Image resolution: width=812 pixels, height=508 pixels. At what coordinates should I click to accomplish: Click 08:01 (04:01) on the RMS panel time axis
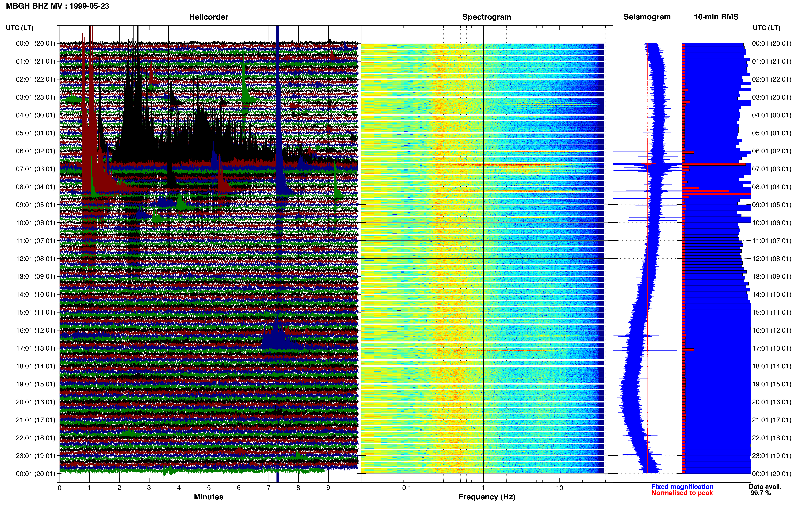coord(772,187)
